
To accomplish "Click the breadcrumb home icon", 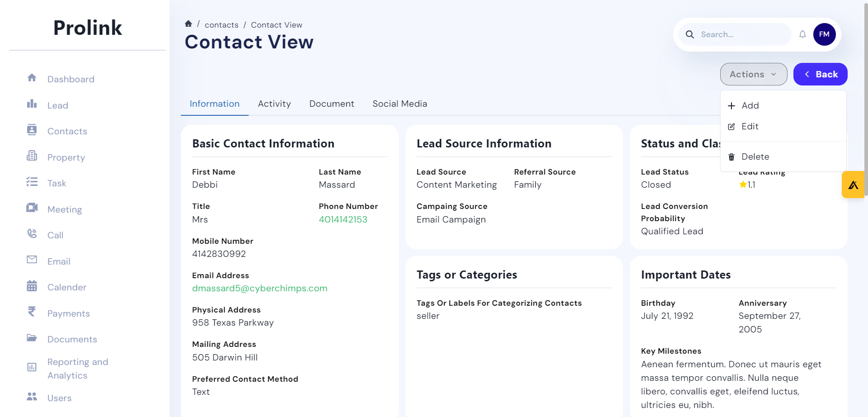I will click(x=189, y=24).
